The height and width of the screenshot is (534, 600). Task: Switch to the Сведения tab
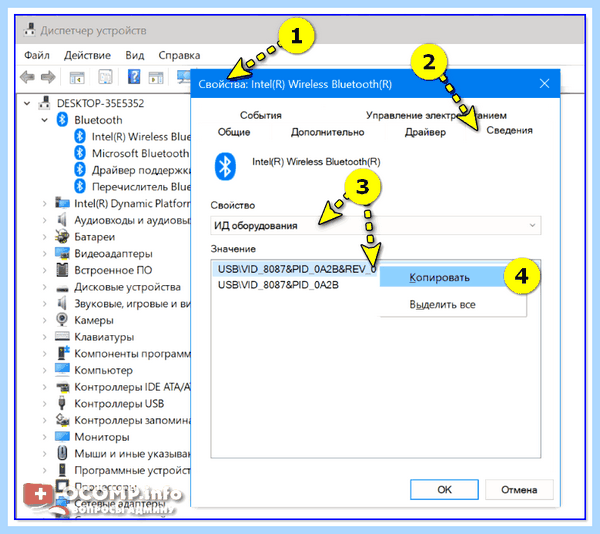(x=509, y=130)
